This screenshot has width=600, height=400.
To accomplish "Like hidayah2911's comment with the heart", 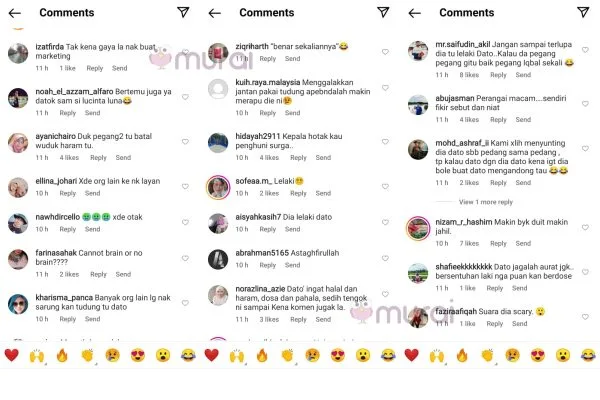I will (385, 142).
